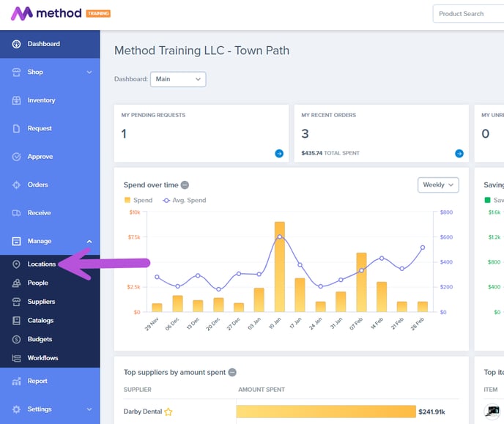Click the Request document icon
The height and width of the screenshot is (424, 504).
point(16,128)
